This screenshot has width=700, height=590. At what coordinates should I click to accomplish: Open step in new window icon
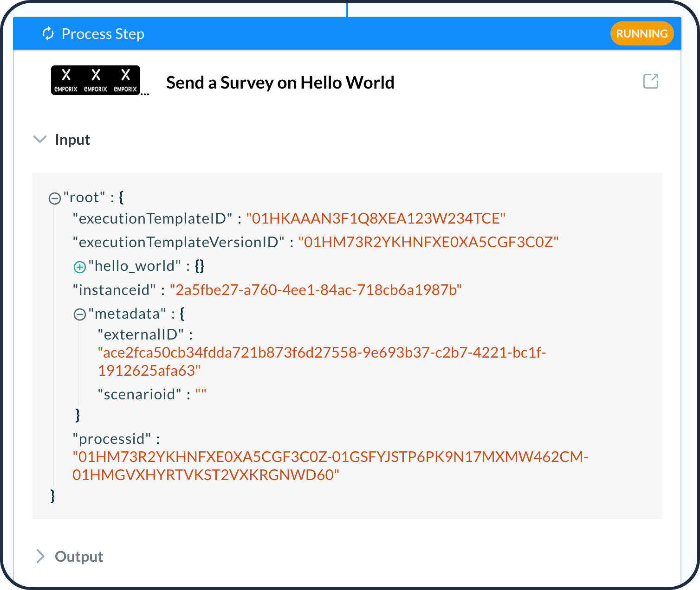[x=650, y=81]
